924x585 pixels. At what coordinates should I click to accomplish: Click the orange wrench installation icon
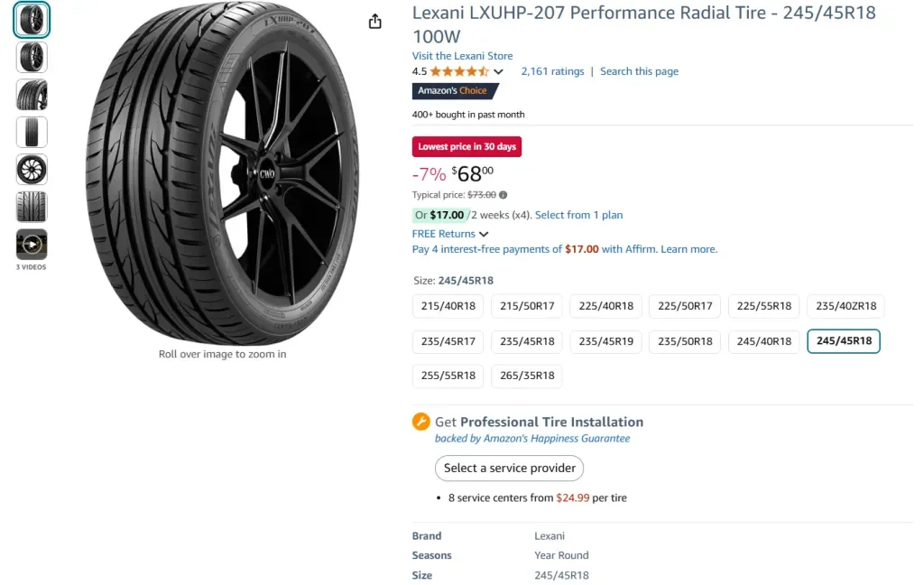tap(421, 422)
